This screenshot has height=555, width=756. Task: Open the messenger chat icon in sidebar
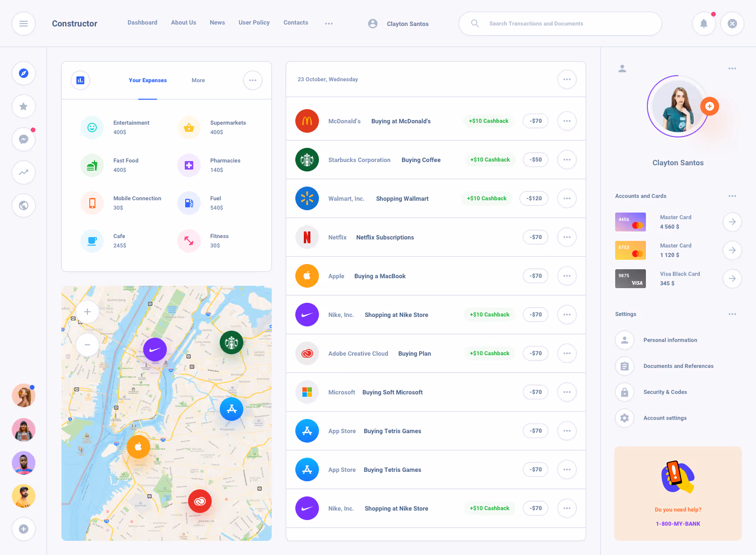pos(24,139)
